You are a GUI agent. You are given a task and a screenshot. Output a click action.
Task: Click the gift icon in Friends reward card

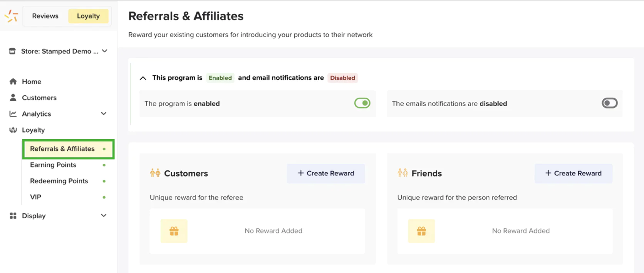tap(421, 231)
